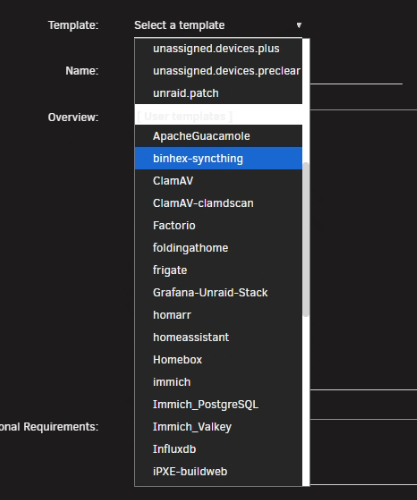
Task: Select the ApacheGuacamole template
Action: pyautogui.click(x=218, y=136)
